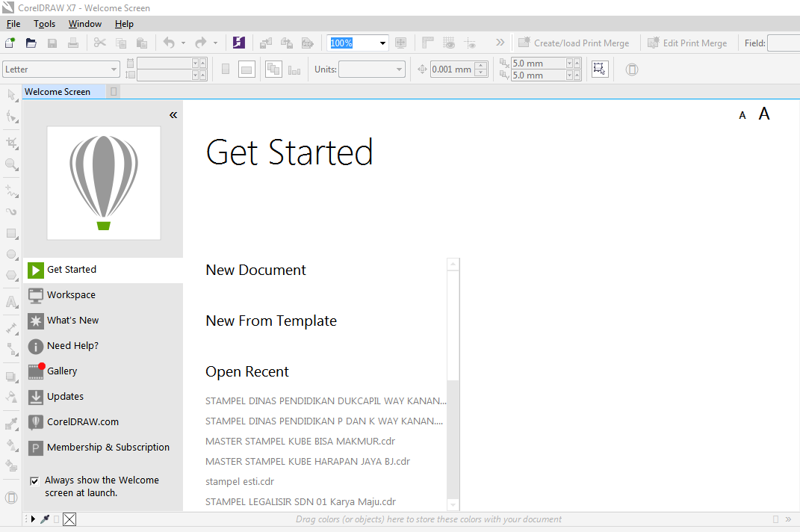Screen dimensions: 800x532
Task: Select the Polygon tool in toolbox
Action: pos(12,276)
